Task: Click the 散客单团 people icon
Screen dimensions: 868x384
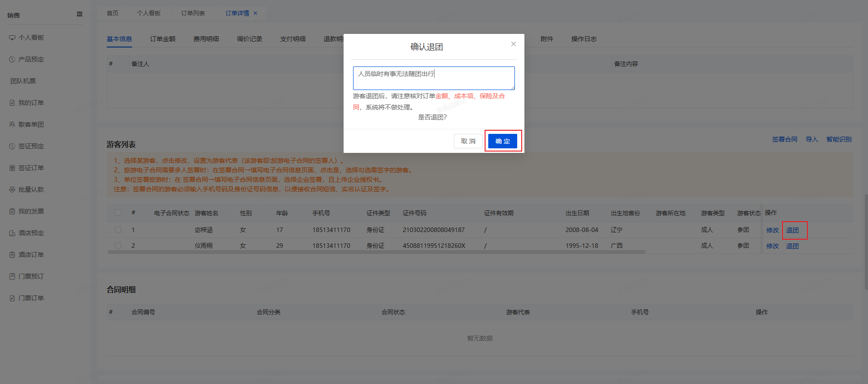Action: point(12,124)
